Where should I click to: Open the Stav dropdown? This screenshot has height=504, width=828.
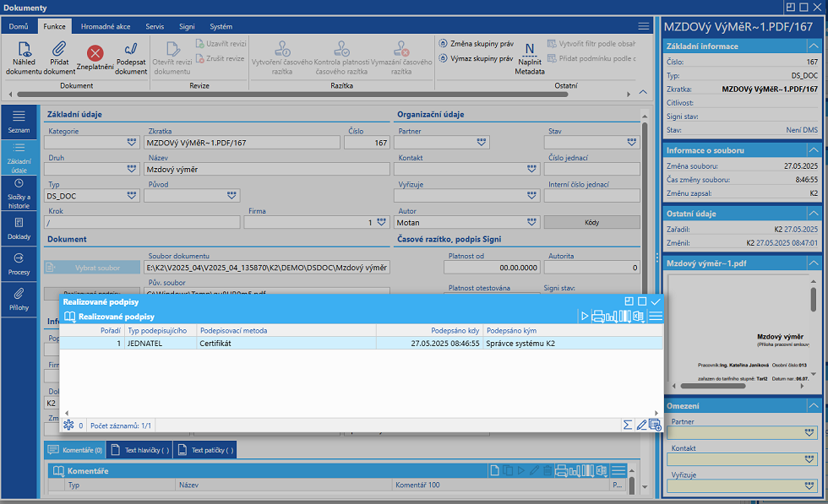[x=632, y=143]
